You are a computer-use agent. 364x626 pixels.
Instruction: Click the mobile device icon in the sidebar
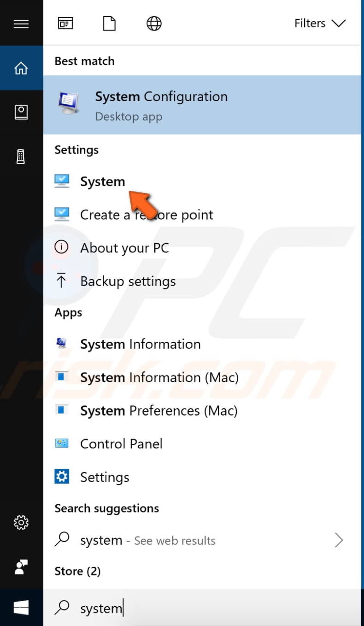21,156
